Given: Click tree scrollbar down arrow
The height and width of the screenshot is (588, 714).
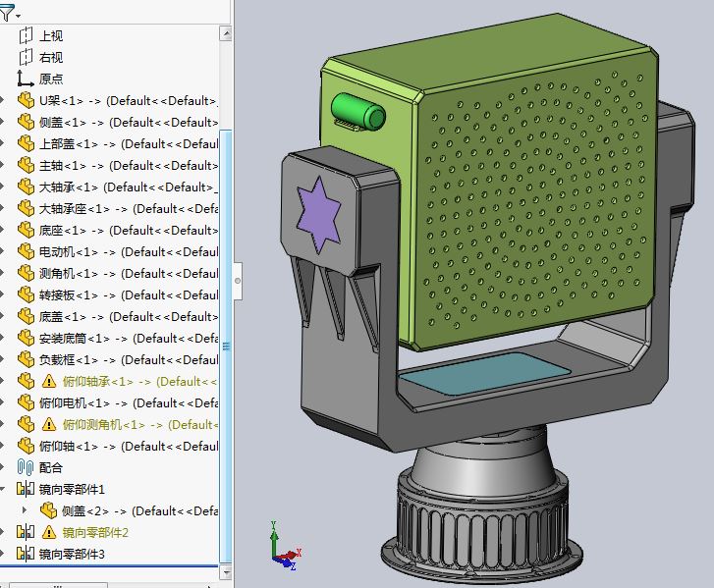Looking at the screenshot, I should [226, 572].
